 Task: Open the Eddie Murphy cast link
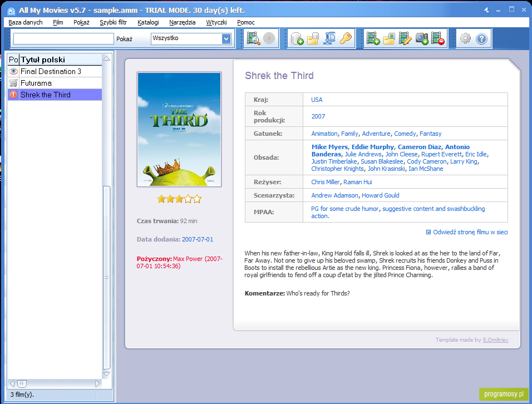pos(373,147)
